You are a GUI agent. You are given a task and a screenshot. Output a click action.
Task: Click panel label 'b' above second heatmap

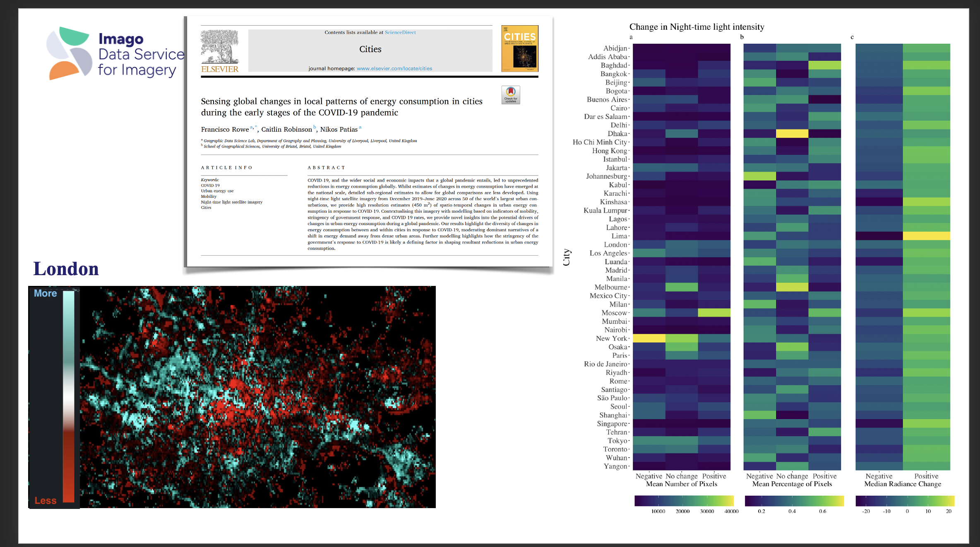point(741,37)
